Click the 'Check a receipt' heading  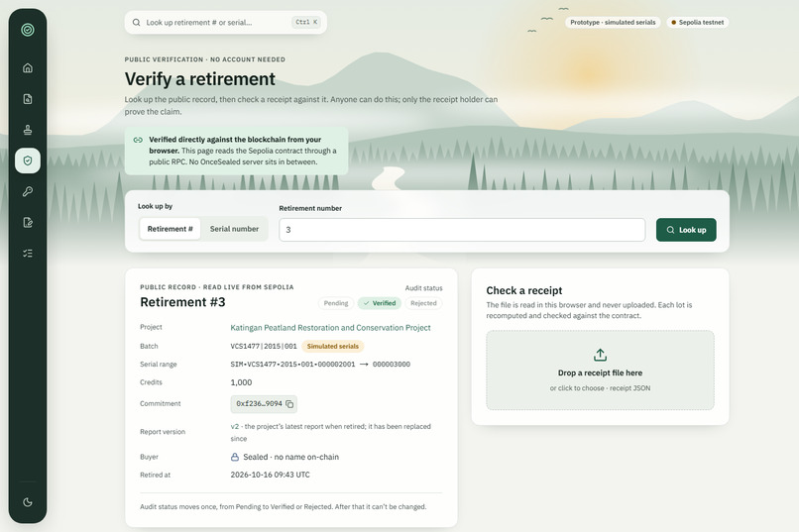pos(523,290)
